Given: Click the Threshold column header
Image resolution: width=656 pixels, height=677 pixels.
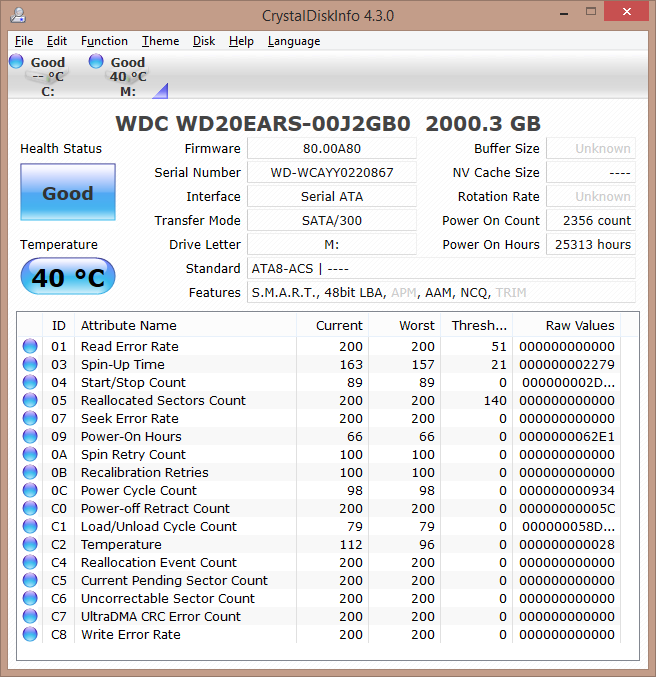Looking at the screenshot, I should [476, 325].
